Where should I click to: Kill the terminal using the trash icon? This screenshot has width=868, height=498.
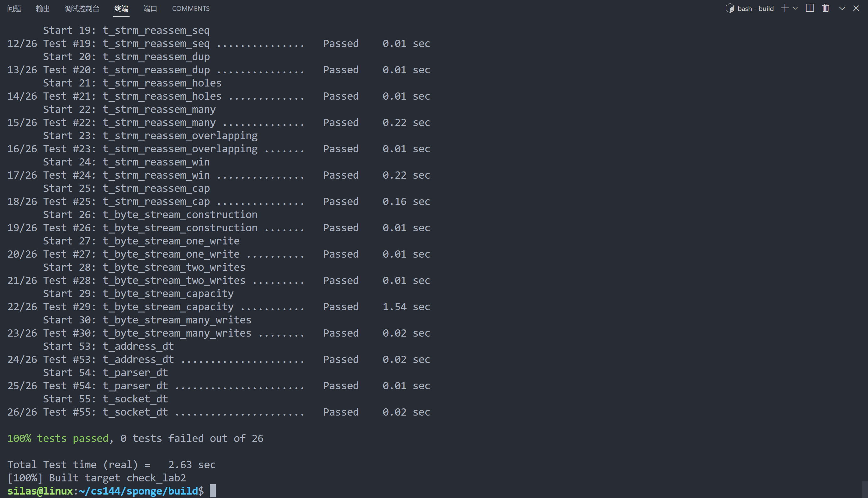click(x=826, y=8)
